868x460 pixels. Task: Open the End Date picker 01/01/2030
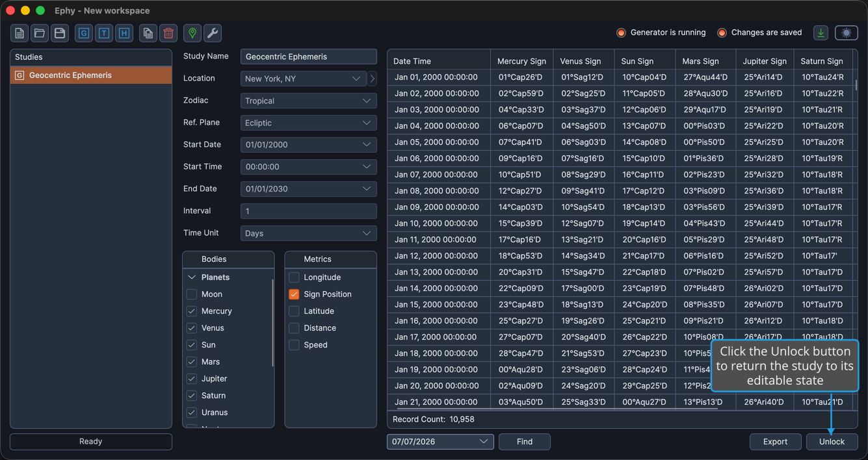309,189
